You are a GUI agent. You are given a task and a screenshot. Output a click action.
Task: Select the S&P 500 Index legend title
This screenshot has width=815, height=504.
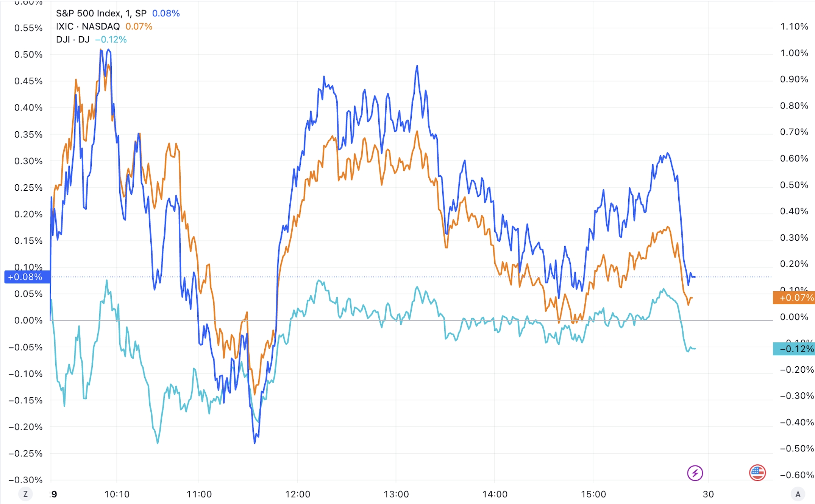point(101,14)
